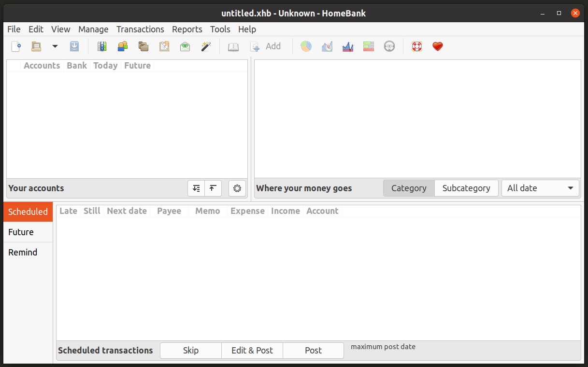Image resolution: width=588 pixels, height=367 pixels.
Task: Click the magic wand Assignments icon
Action: tap(206, 46)
